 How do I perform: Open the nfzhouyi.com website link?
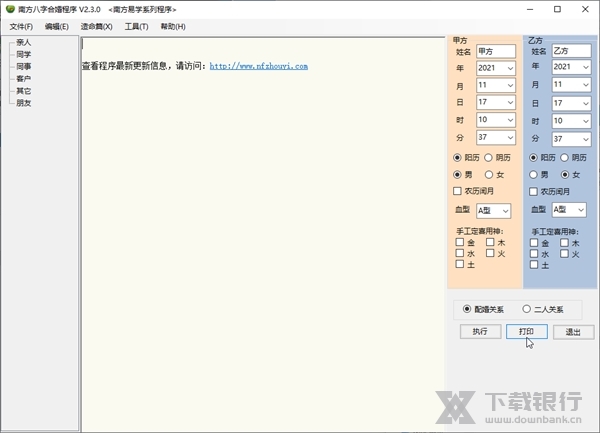pos(259,66)
